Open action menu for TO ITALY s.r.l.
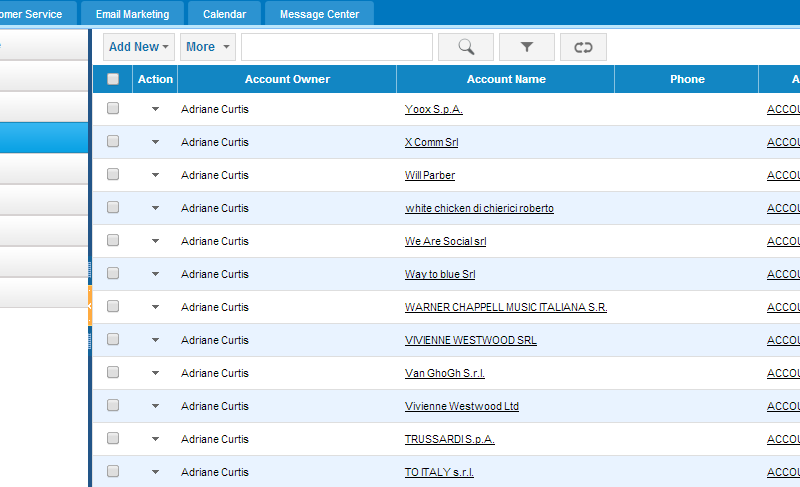Viewport: 800px width, 487px height. coord(156,472)
